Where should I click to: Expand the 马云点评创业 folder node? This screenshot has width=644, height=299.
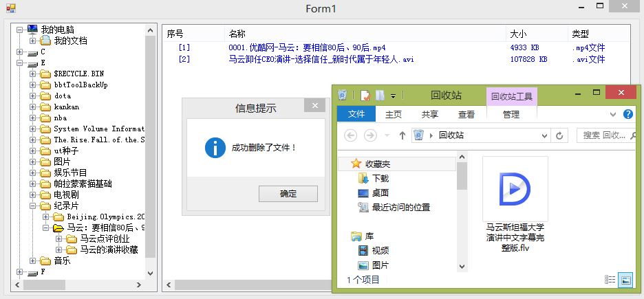tap(58, 239)
